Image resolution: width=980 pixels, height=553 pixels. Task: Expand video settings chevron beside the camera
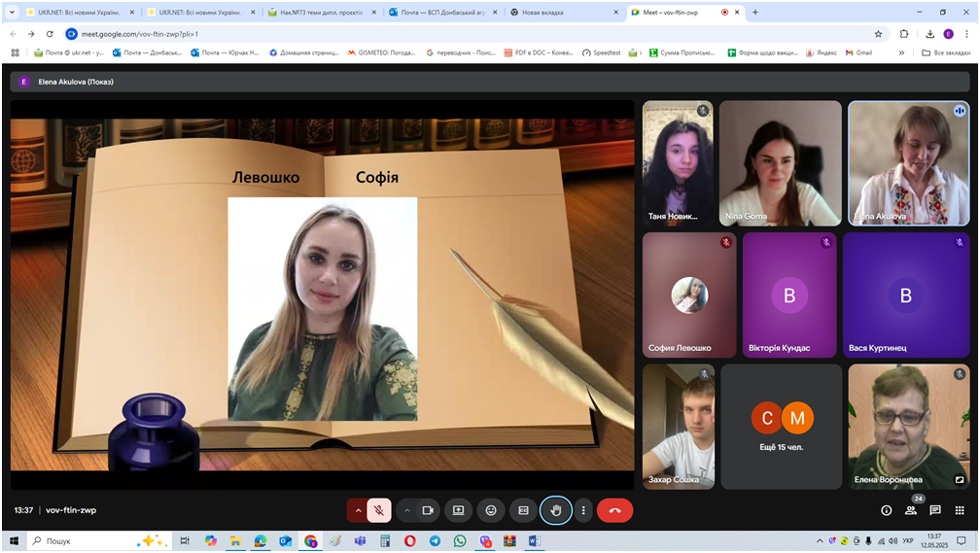click(406, 510)
